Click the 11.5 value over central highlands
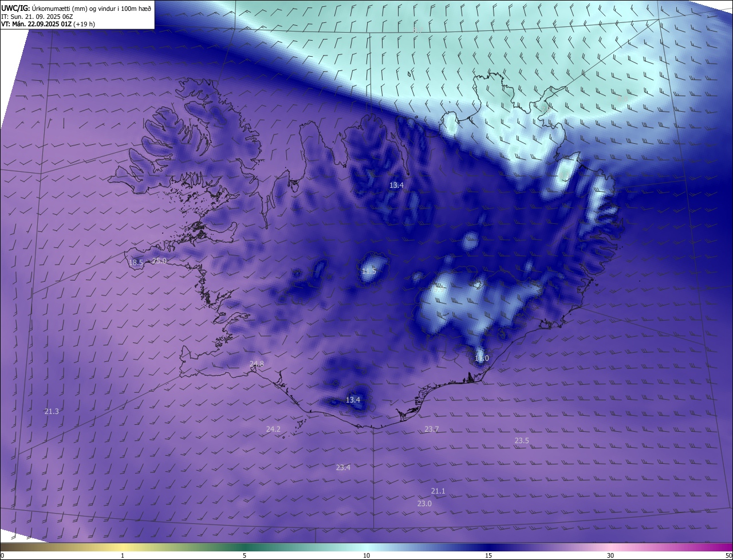This screenshot has width=733, height=560. tap(369, 271)
